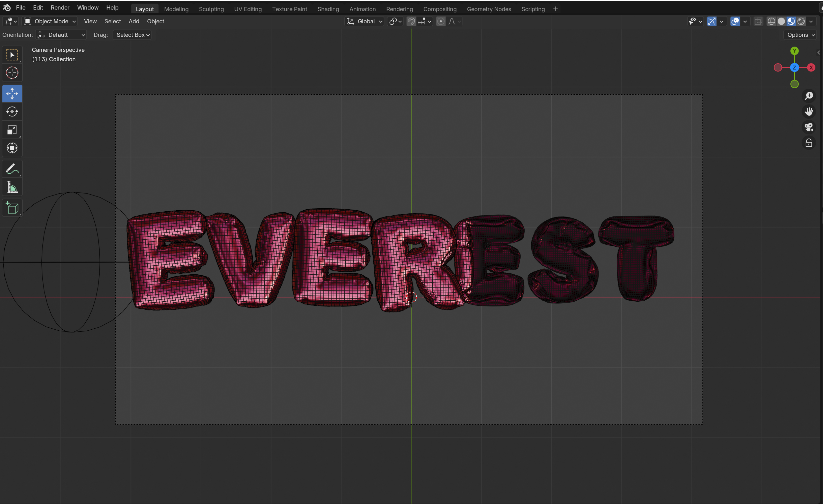Select the Rotate tool
The height and width of the screenshot is (504, 823).
pyautogui.click(x=12, y=112)
